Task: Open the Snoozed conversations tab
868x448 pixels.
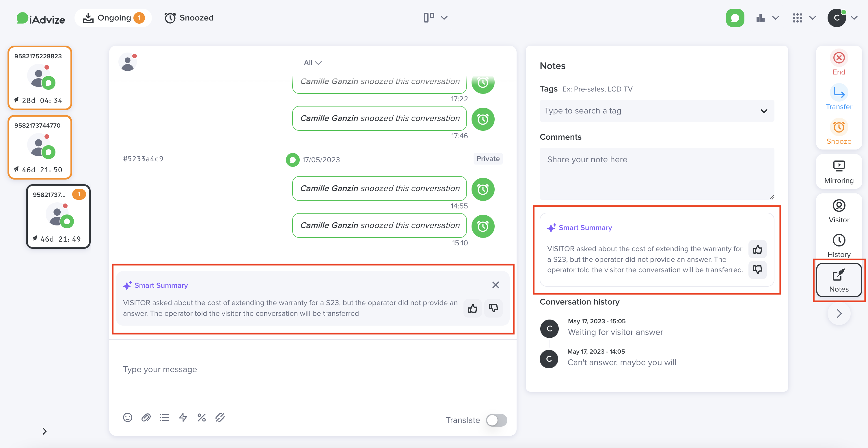Action: [x=189, y=18]
